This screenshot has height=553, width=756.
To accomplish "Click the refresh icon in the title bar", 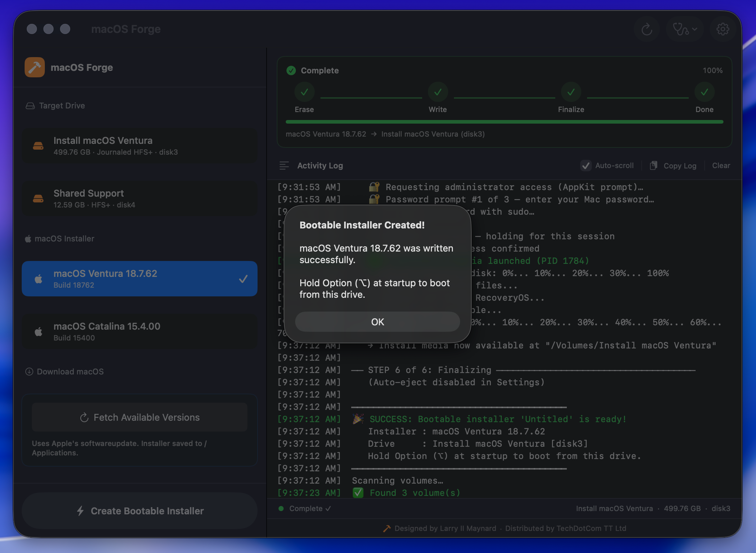I will 646,29.
